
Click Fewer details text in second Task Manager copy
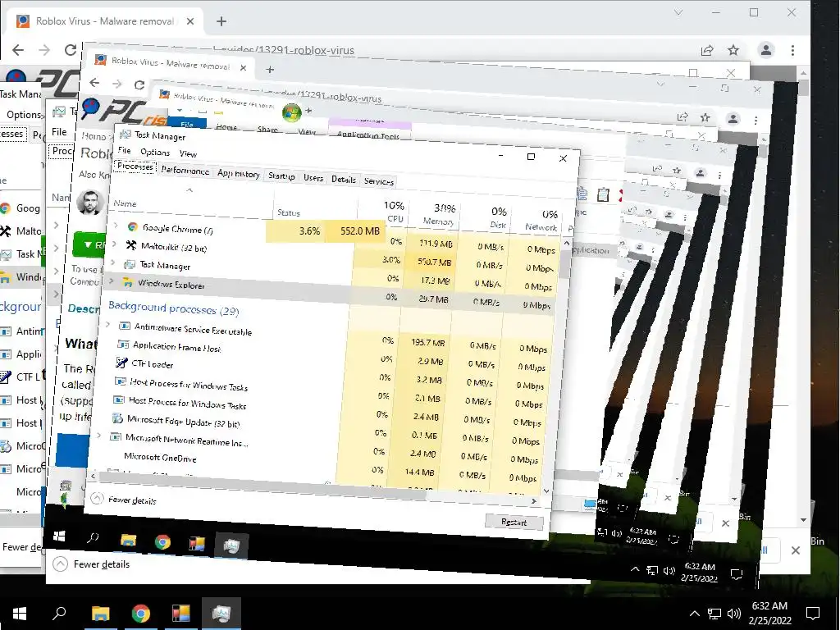tap(101, 564)
